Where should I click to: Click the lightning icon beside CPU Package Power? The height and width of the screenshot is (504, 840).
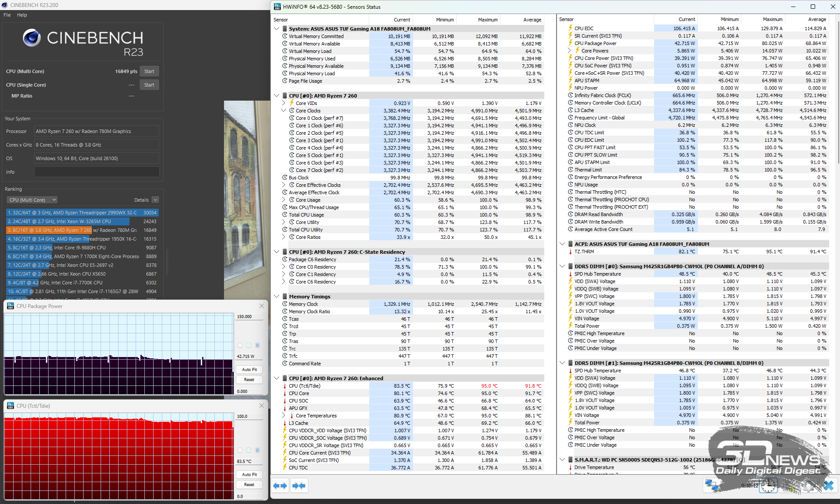[570, 43]
